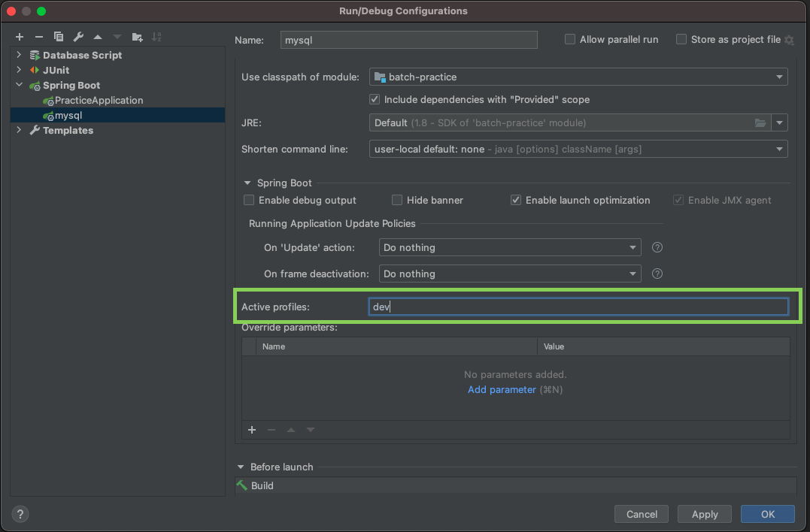This screenshot has width=810, height=532.
Task: Check the Hide banner option
Action: [397, 201]
